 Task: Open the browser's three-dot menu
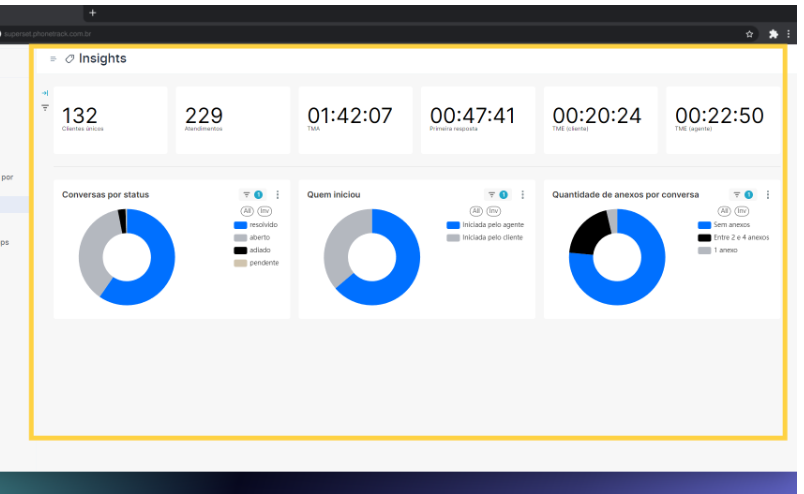pos(789,33)
